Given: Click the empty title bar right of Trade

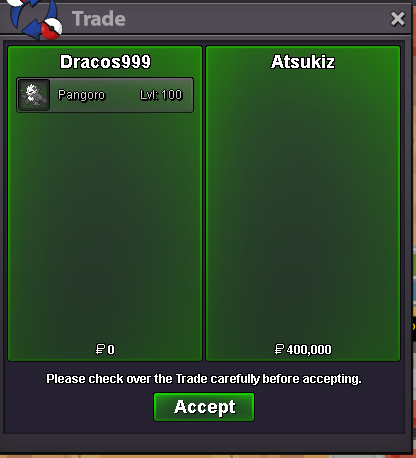Looking at the screenshot, I should tap(257, 19).
